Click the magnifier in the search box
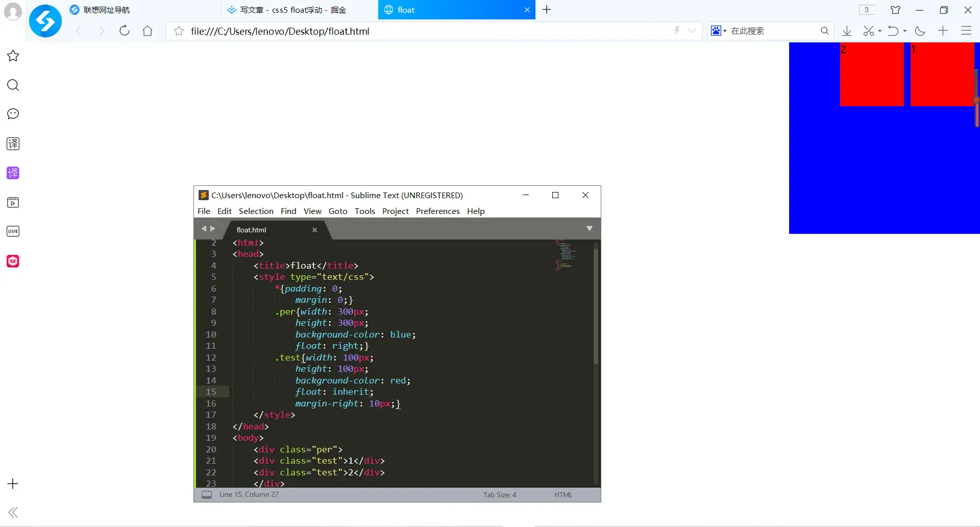Viewport: 980px width, 527px height. (x=824, y=31)
